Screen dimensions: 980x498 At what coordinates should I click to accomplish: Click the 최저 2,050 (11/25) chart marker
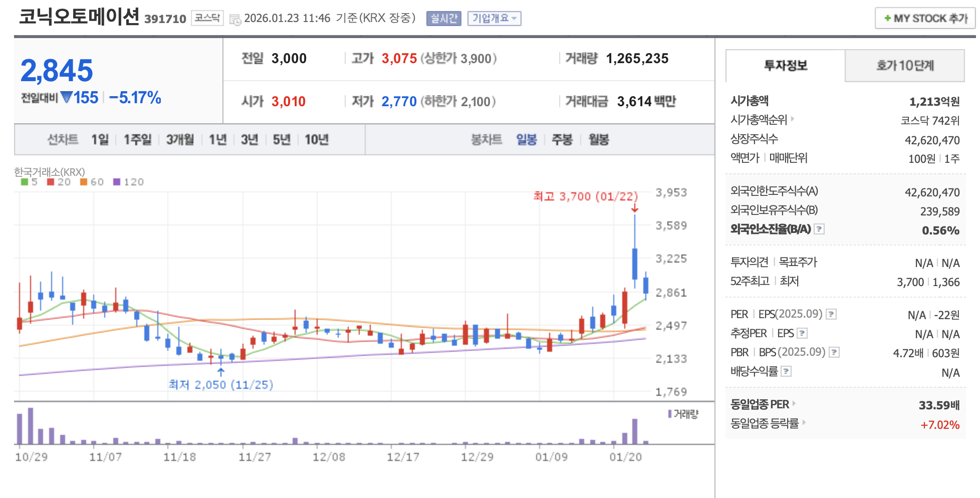[221, 385]
